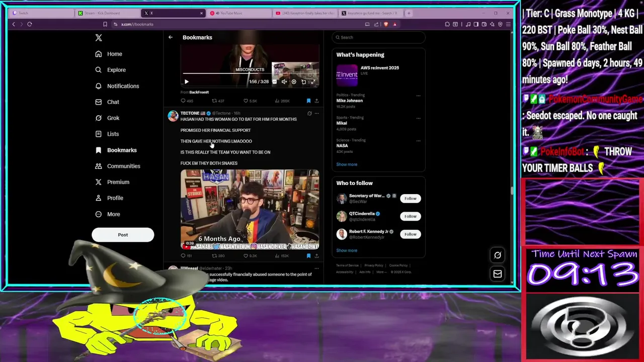Share the BackFromIt video post

point(316,101)
